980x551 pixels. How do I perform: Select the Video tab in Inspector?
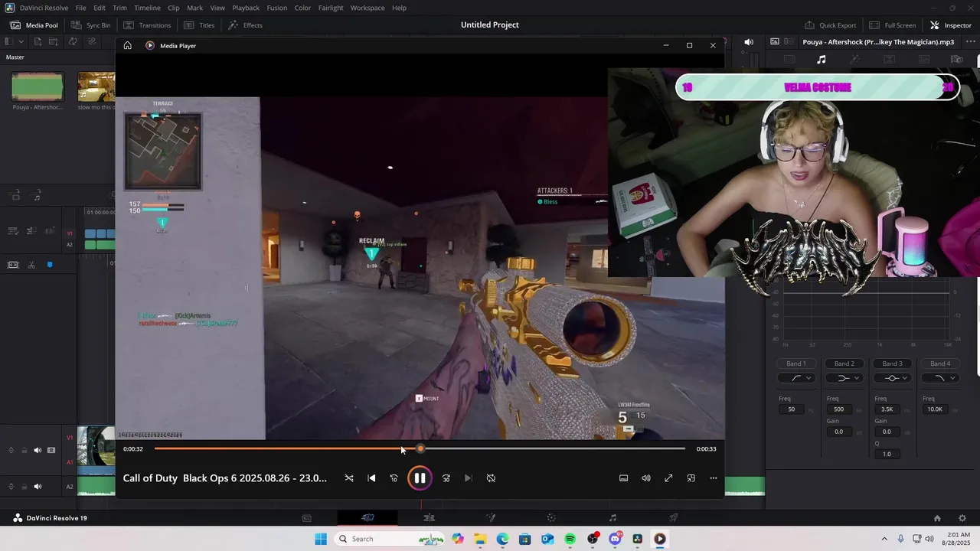pyautogui.click(x=789, y=59)
